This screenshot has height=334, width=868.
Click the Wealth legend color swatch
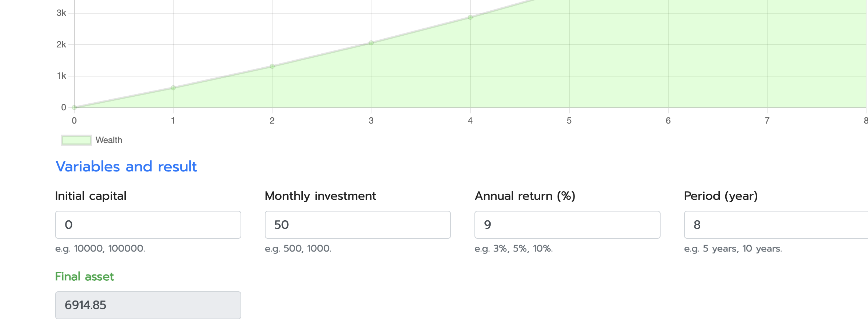pos(76,140)
